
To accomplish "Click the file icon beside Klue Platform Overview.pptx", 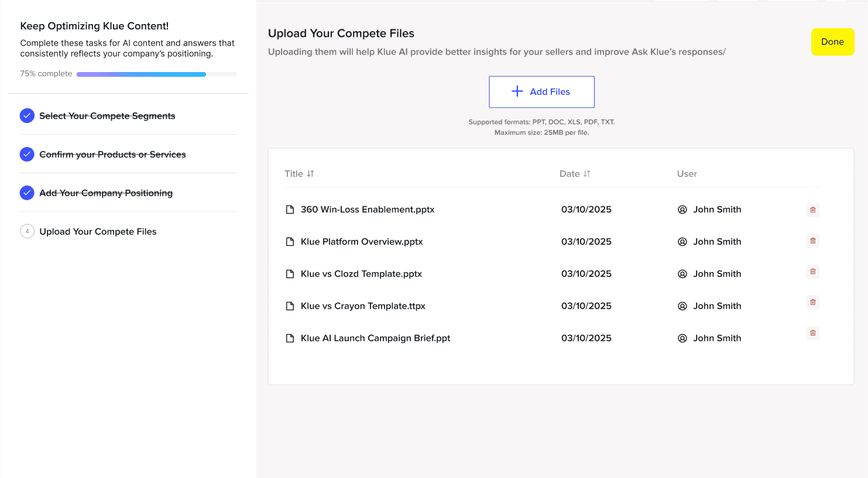I will (290, 242).
